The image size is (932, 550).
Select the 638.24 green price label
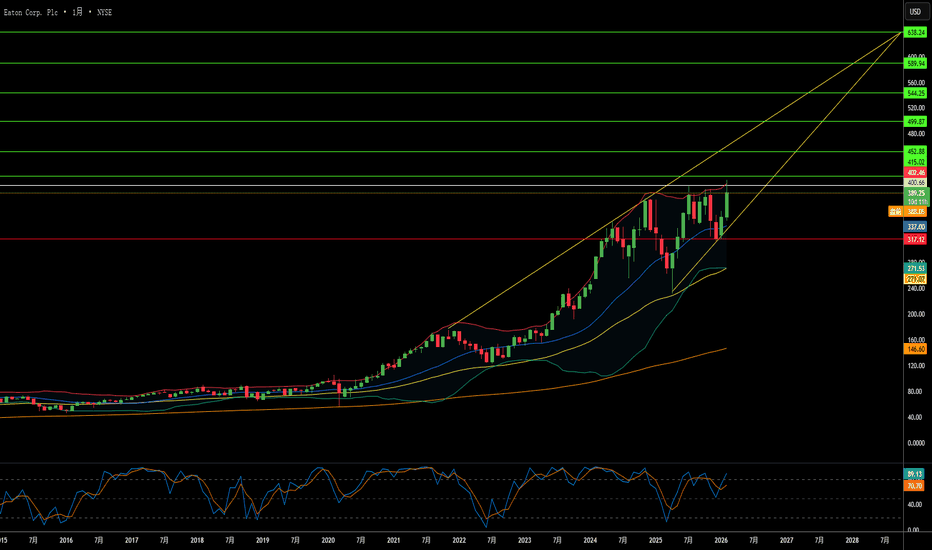(915, 33)
